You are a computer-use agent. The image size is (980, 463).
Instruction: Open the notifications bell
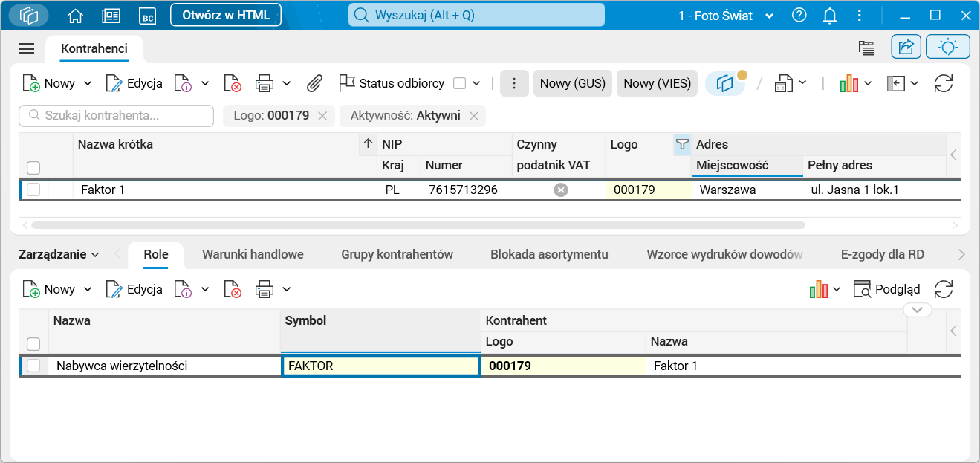831,15
